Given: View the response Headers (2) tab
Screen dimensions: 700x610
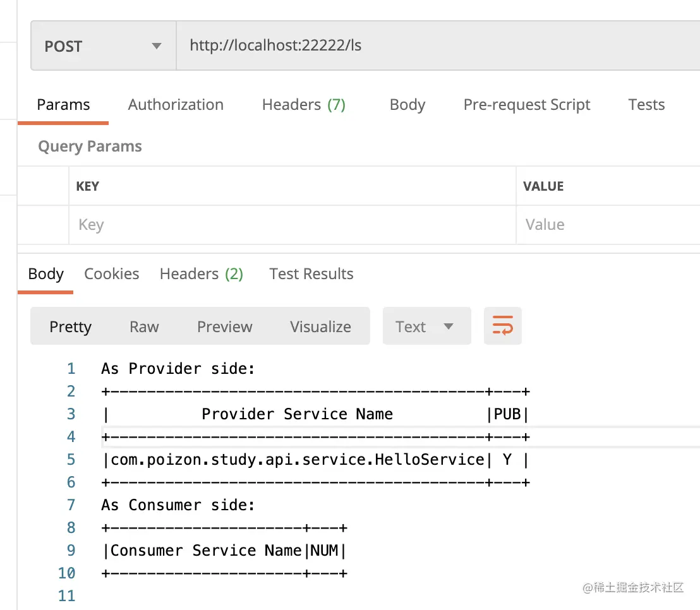Looking at the screenshot, I should 201,274.
